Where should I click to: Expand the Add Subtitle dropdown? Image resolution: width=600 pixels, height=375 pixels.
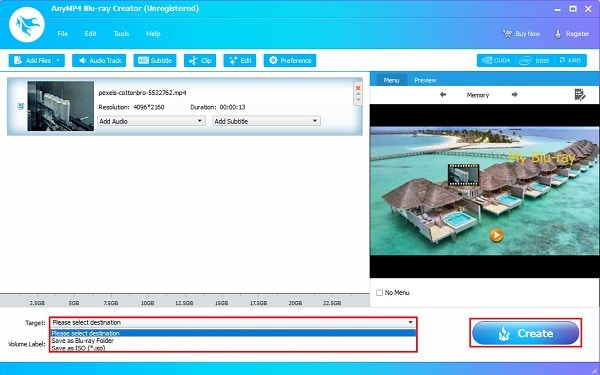pyautogui.click(x=266, y=121)
